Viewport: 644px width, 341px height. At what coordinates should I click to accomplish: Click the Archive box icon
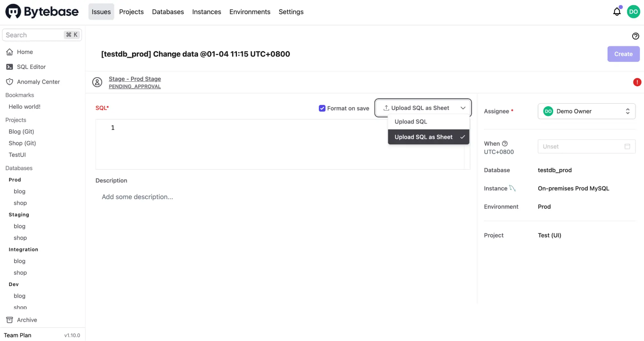pos(10,320)
